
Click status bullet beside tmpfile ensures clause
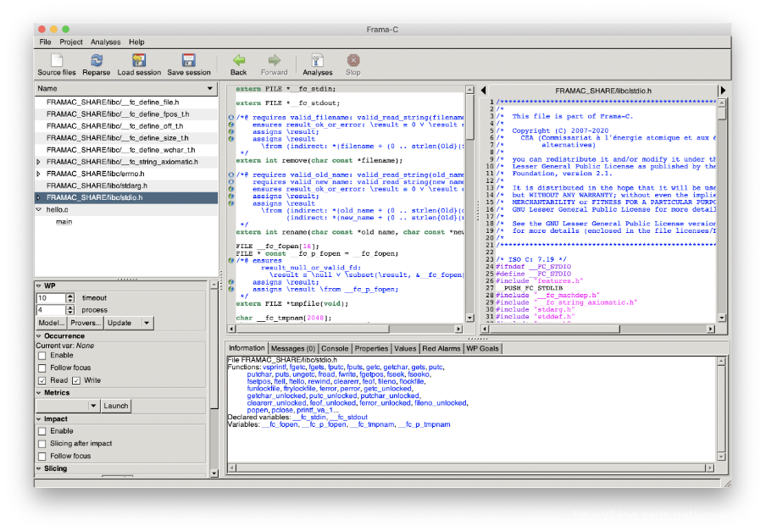pos(230,260)
